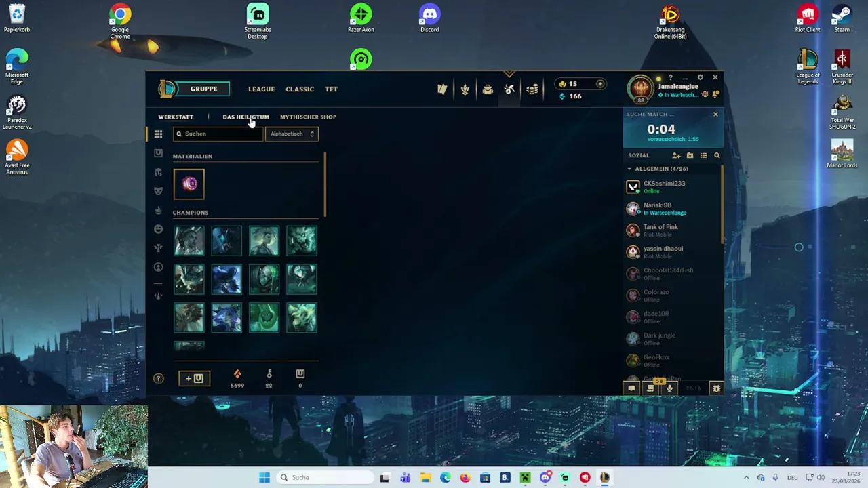Open the Razer Axon desktop shortcut
The image size is (868, 488).
point(361,19)
